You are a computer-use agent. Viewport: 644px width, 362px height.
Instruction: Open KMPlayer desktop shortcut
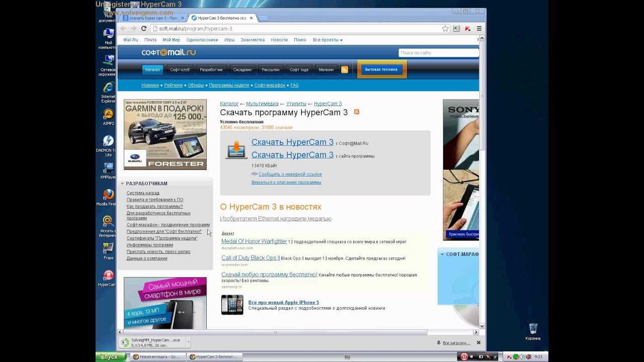(108, 170)
